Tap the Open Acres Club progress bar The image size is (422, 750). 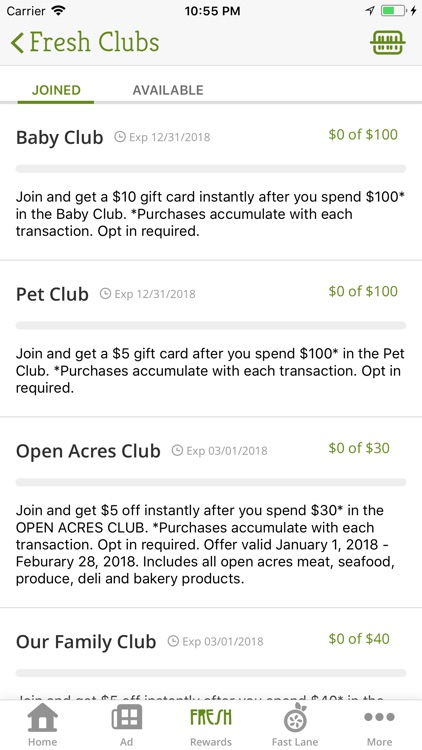pos(211,482)
